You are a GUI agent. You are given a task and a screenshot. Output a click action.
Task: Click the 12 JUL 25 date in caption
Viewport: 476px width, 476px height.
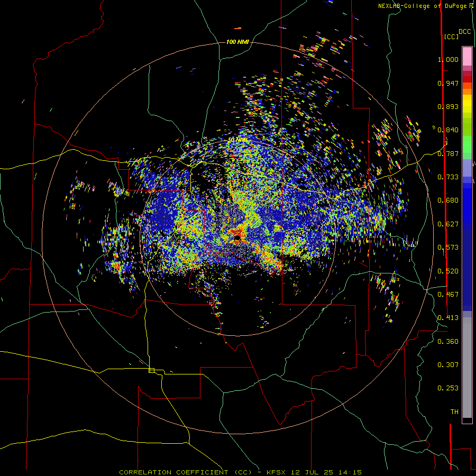[312, 472]
